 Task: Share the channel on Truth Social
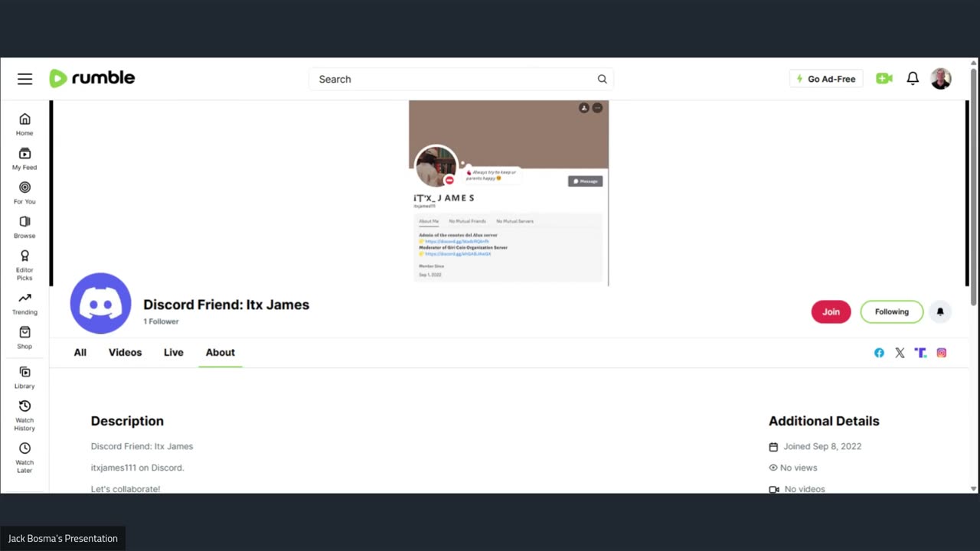(x=920, y=353)
